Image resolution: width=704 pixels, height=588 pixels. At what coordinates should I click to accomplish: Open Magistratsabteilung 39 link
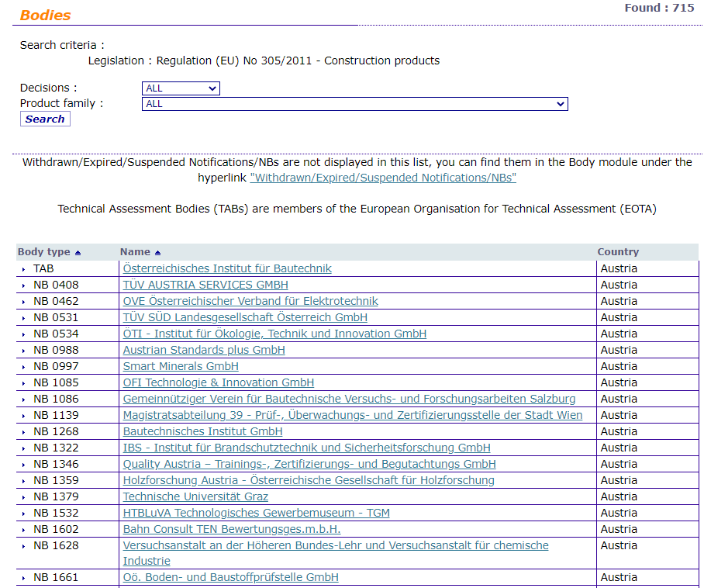coord(353,415)
